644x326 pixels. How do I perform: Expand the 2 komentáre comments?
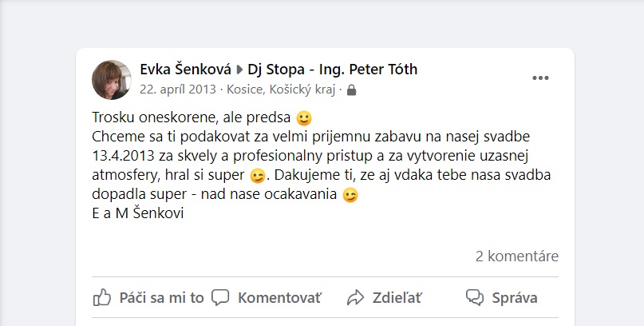516,256
